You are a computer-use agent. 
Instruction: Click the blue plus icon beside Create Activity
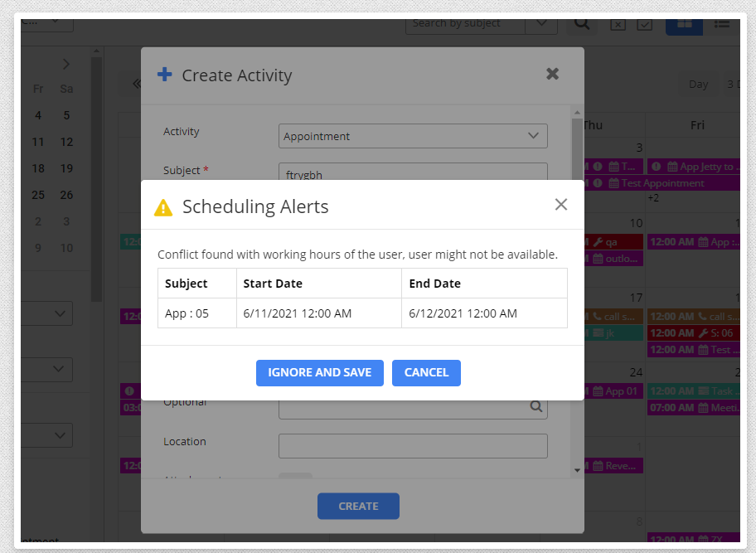[x=165, y=75]
